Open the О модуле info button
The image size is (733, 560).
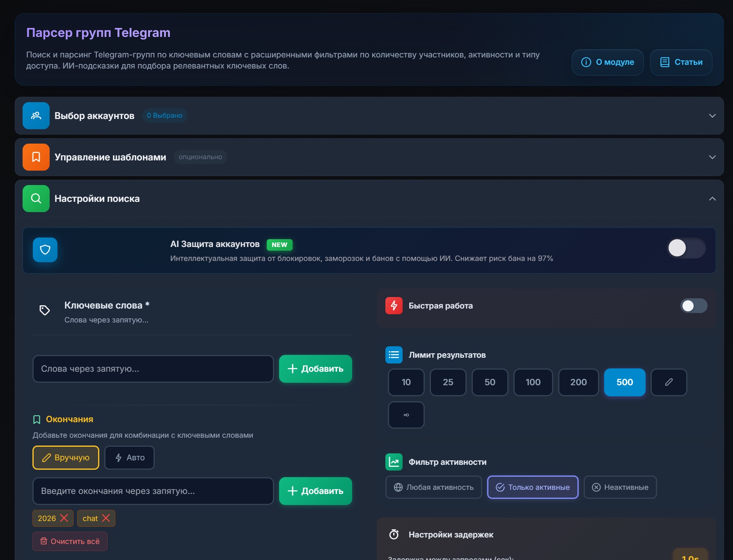pyautogui.click(x=607, y=62)
